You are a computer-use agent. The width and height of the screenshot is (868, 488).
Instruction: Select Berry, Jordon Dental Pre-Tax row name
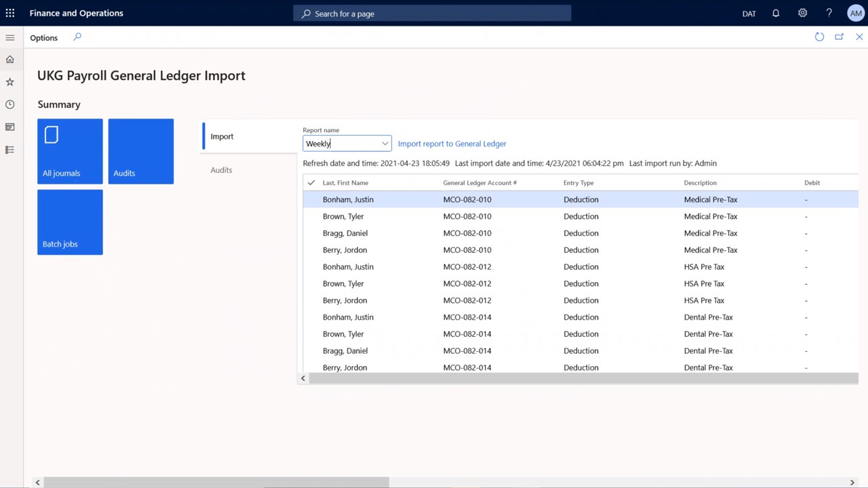pos(344,368)
